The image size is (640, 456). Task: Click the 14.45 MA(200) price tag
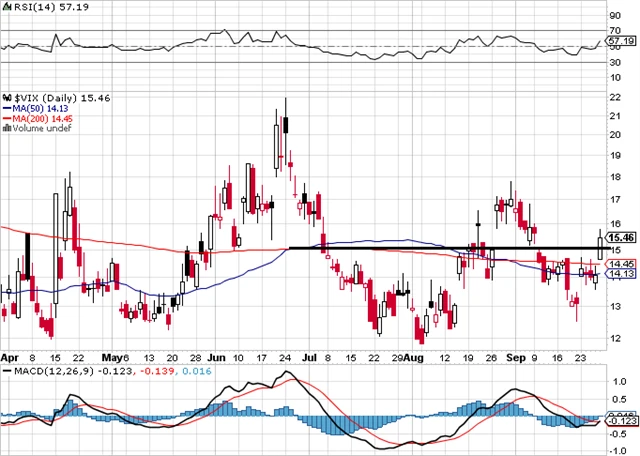(621, 263)
